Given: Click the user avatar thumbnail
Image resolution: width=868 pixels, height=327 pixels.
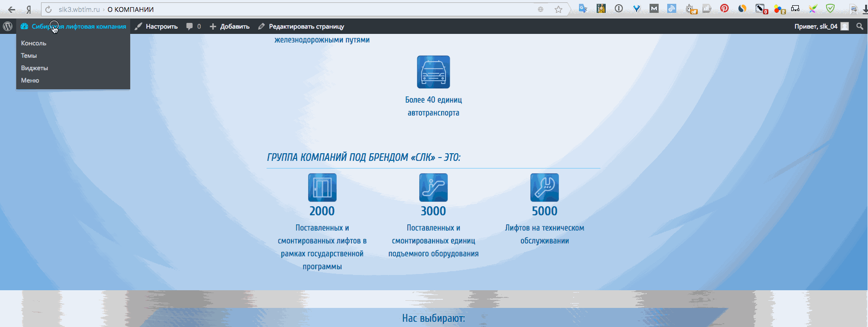Looking at the screenshot, I should pos(845,26).
